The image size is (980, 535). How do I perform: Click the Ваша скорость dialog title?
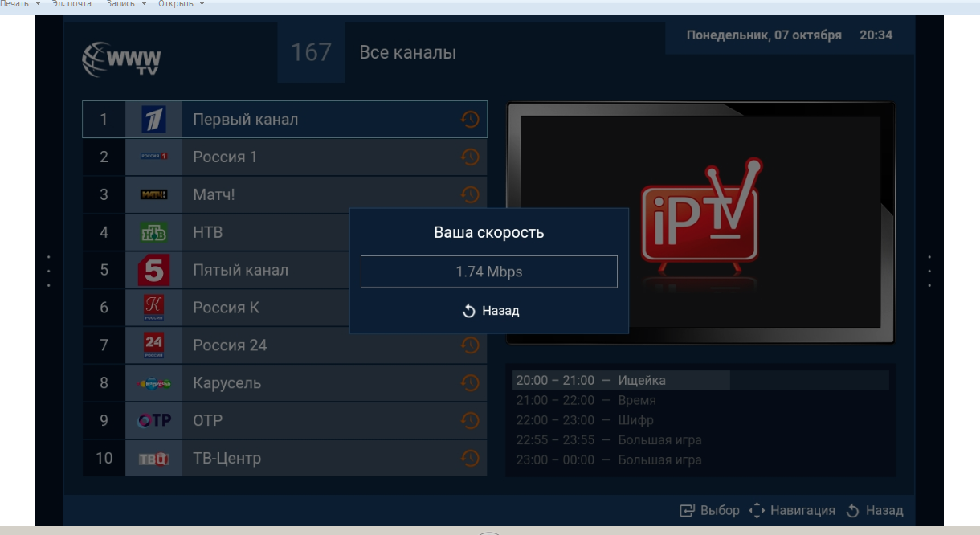489,233
